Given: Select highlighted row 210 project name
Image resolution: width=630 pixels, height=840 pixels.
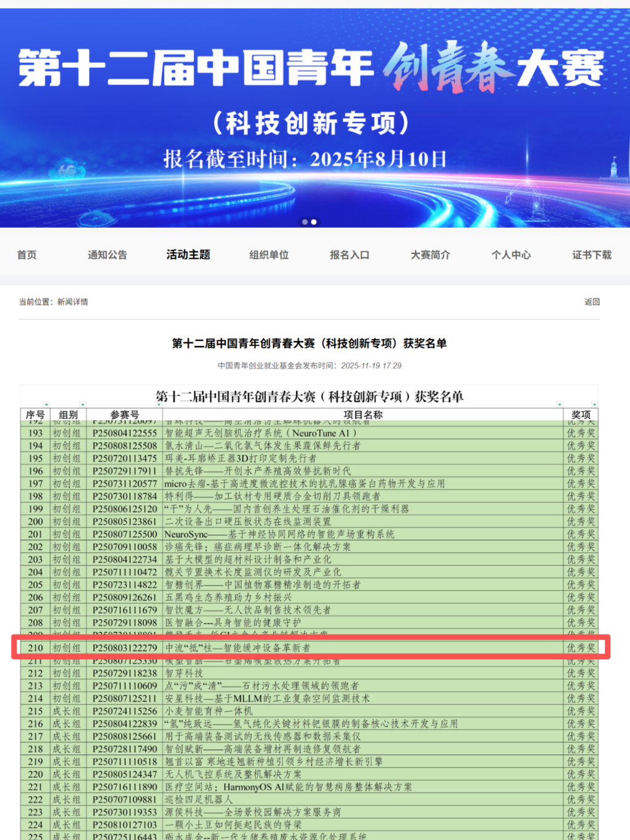Looking at the screenshot, I should tap(238, 648).
